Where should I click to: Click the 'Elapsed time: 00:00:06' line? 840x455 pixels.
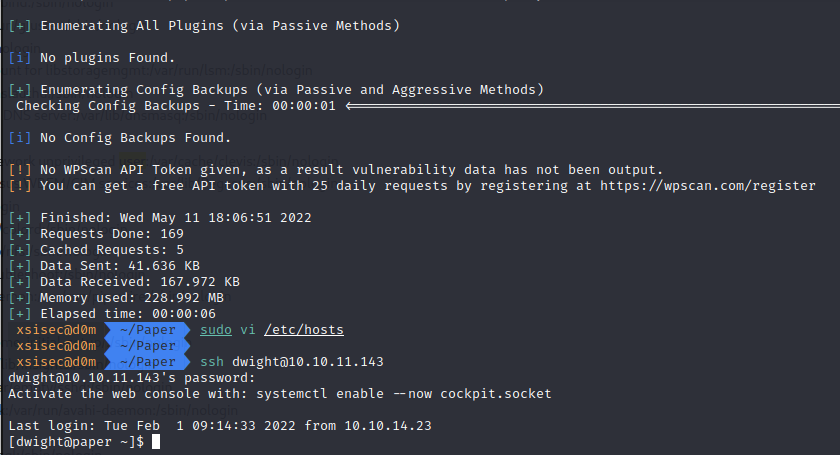[112, 314]
